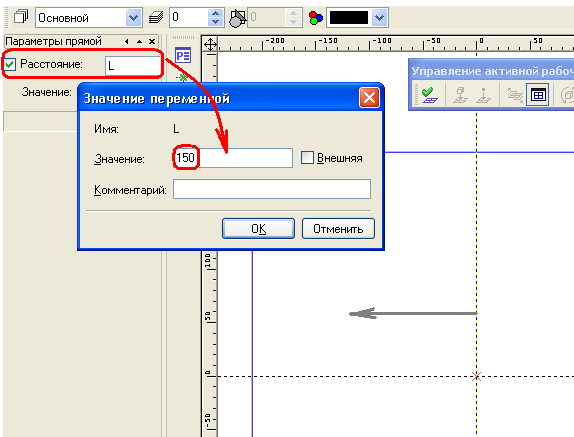Open the Основной level dropdown
574x437 pixels.
[x=134, y=18]
